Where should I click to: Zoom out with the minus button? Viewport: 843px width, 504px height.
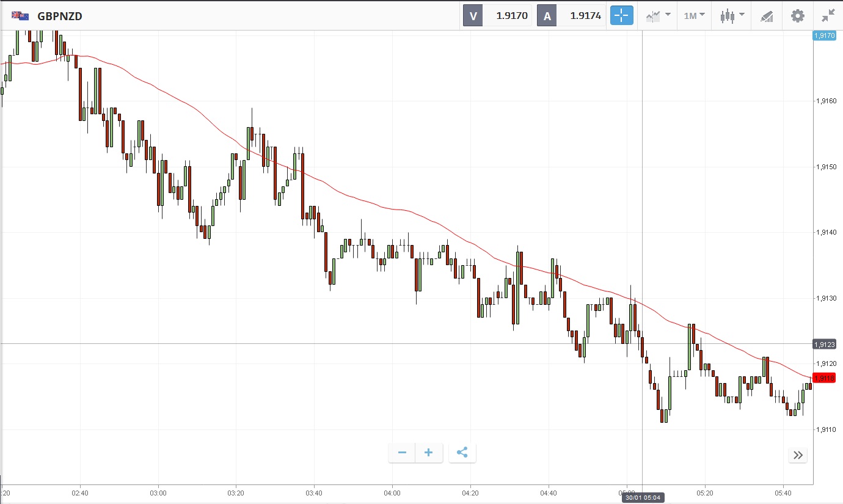pyautogui.click(x=402, y=453)
